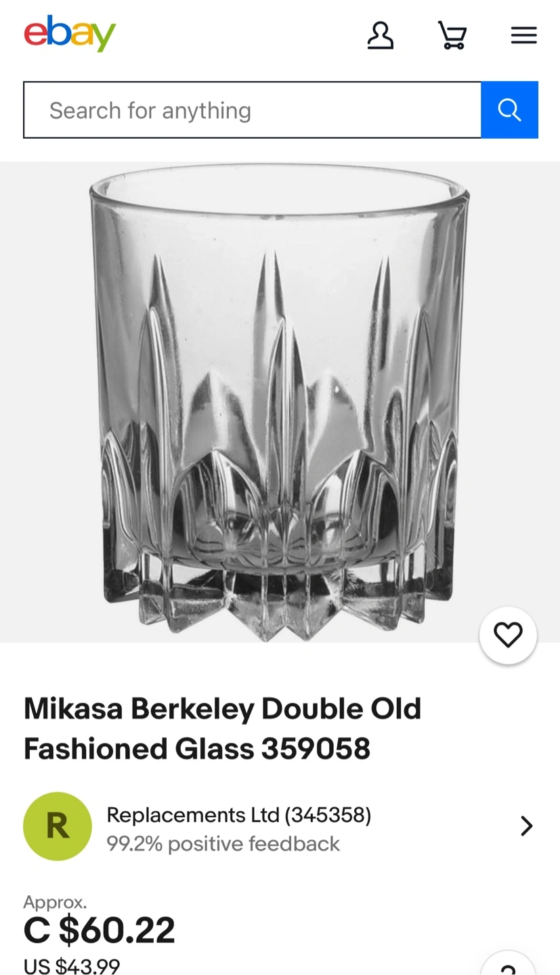Add item to watchlist with heart icon
Viewport: 560px width, 975px height.
tap(508, 635)
